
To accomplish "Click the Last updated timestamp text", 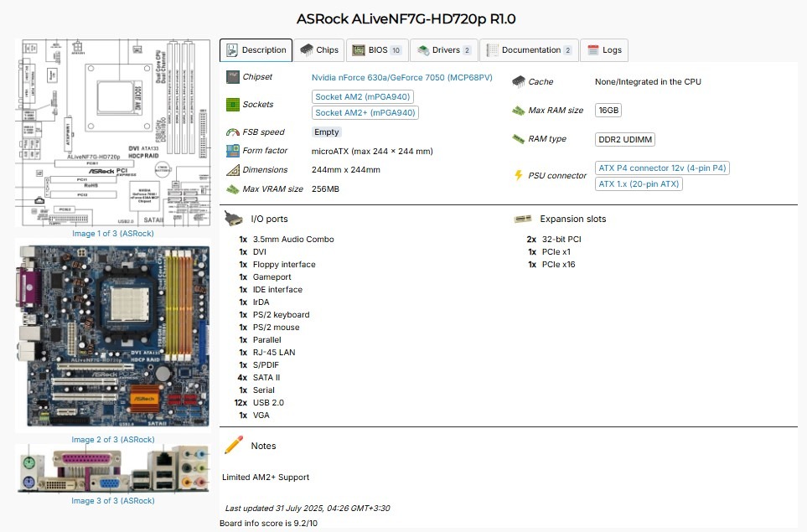I will (308, 509).
